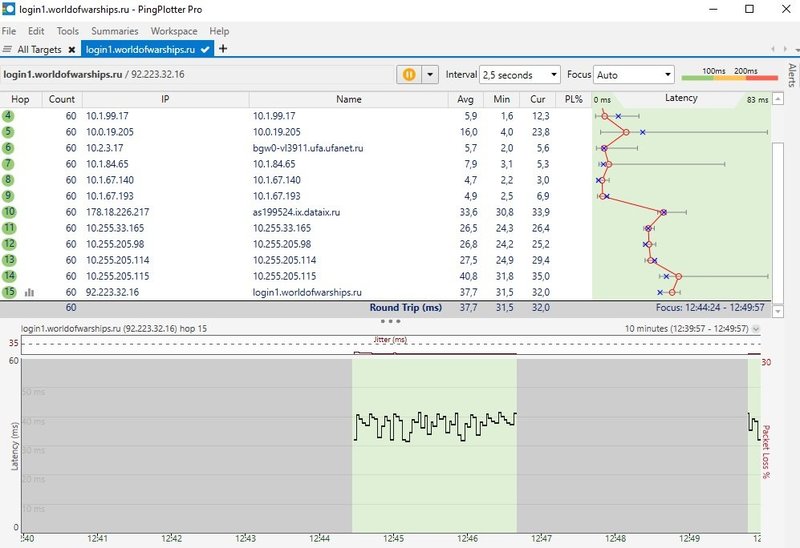Viewport: 800px width, 548px height.
Task: Open the File menu
Action: 9,31
